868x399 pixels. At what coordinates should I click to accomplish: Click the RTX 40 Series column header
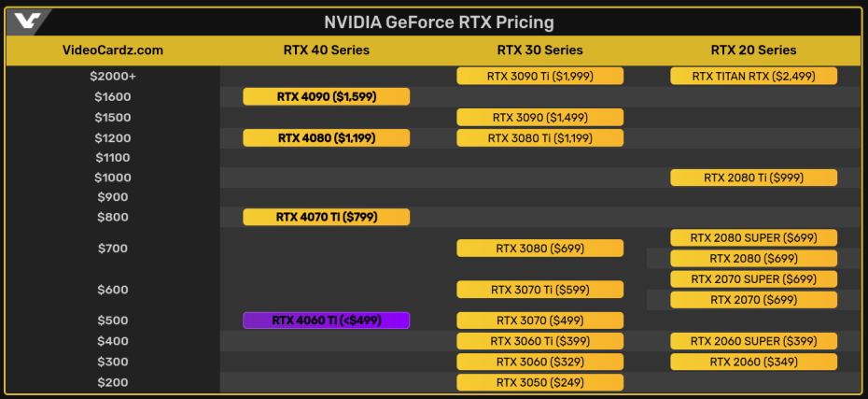coord(327,50)
